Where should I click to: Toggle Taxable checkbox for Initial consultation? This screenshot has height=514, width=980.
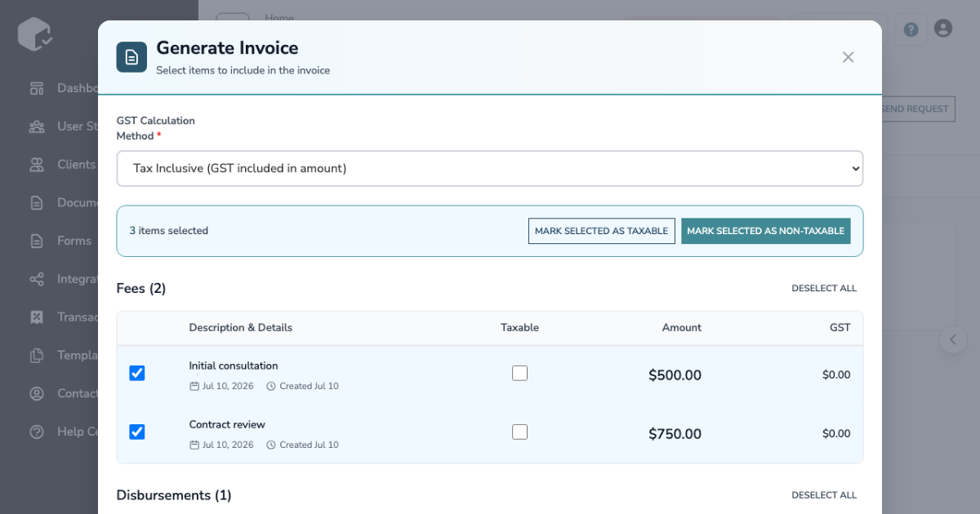pyautogui.click(x=519, y=373)
